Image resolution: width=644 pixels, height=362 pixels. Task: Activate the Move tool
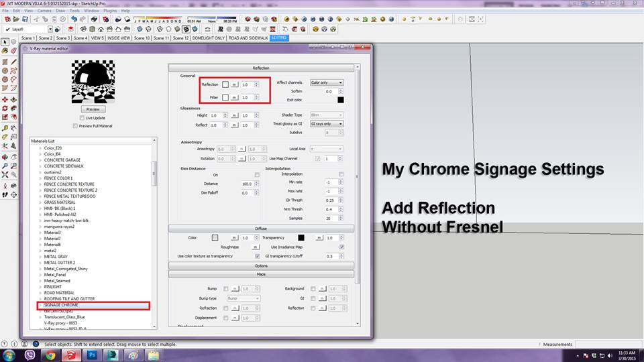click(x=5, y=99)
